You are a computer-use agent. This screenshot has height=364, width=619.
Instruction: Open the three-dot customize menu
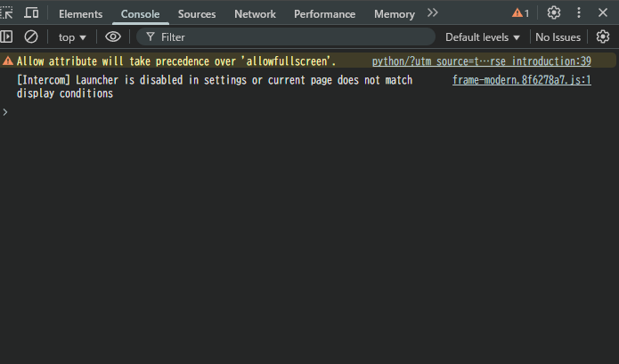click(x=579, y=13)
